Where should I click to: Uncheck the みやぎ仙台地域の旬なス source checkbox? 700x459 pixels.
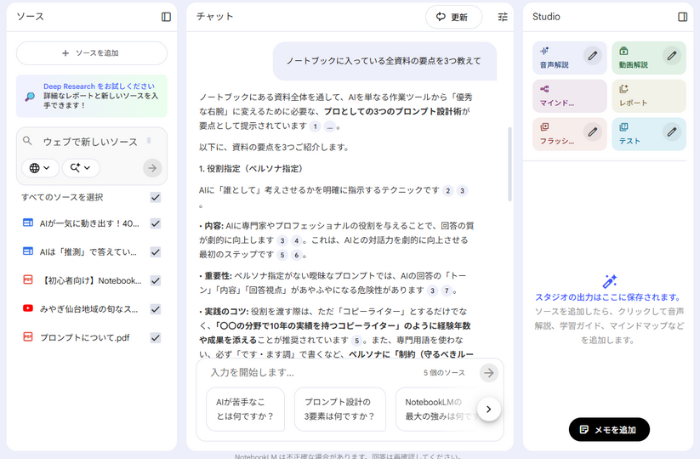(155, 309)
